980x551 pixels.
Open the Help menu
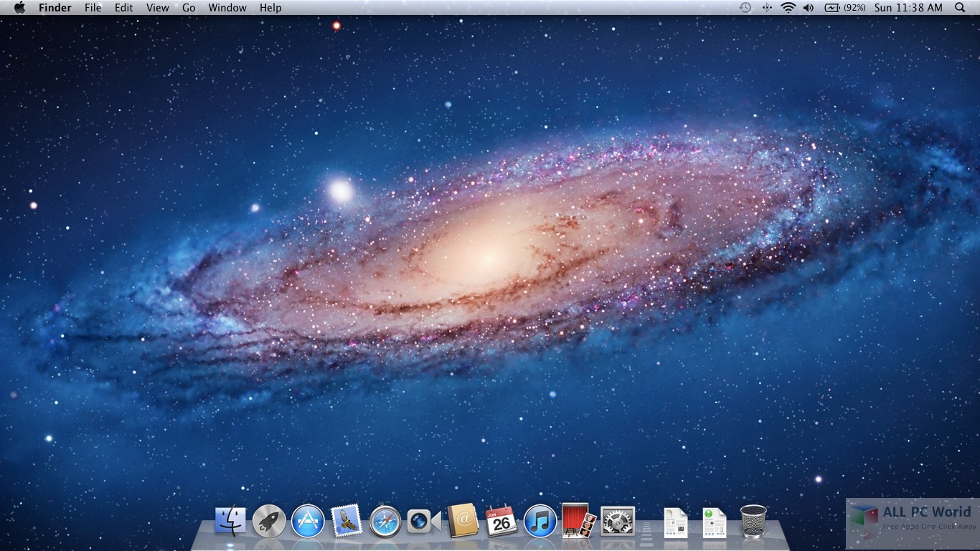[x=270, y=8]
